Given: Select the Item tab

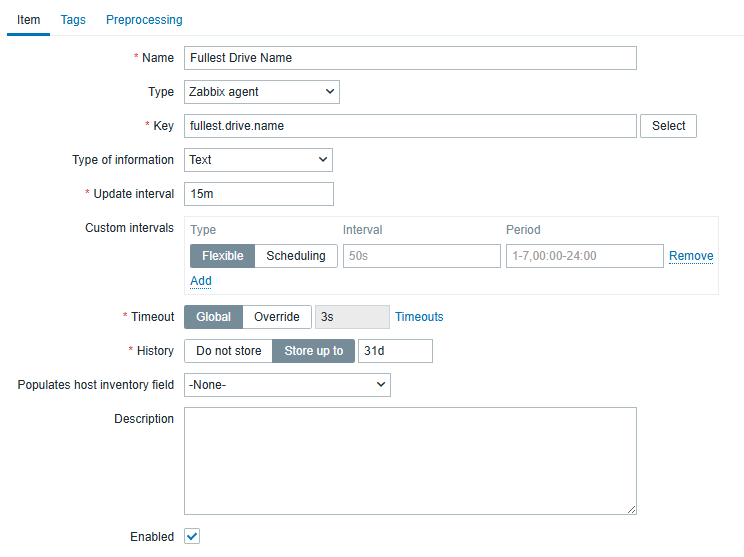Looking at the screenshot, I should pos(28,20).
